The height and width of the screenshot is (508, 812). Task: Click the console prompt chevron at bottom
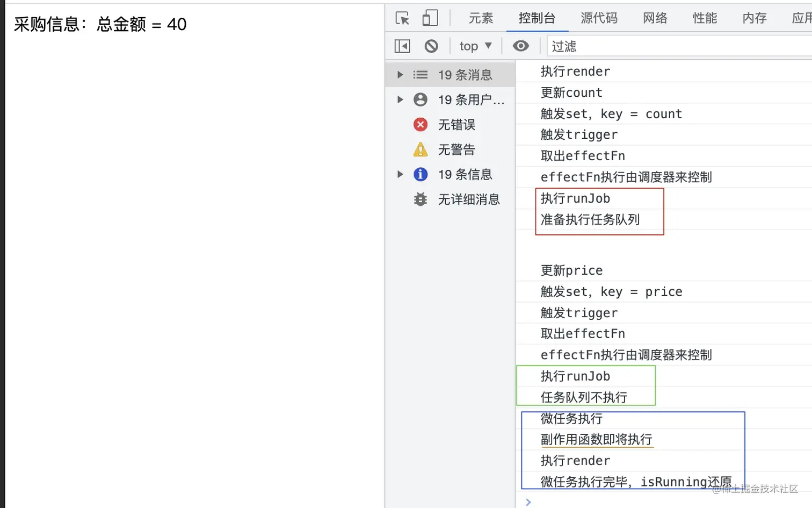[x=528, y=502]
